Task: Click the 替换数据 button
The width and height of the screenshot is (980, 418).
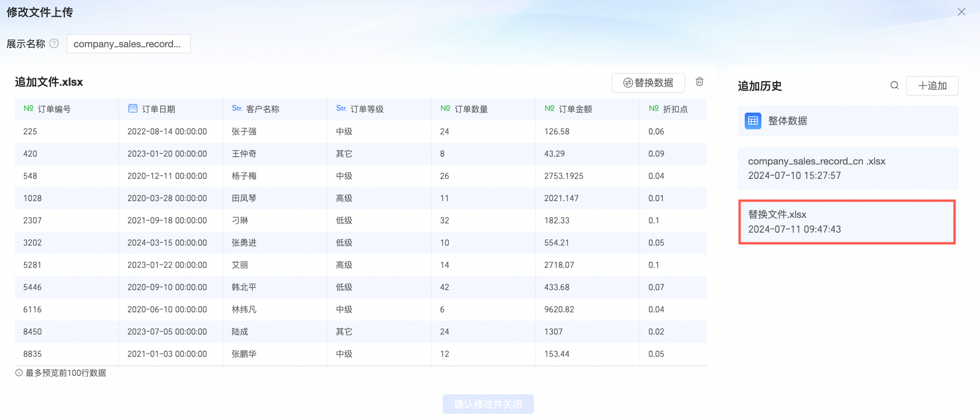Action: pyautogui.click(x=648, y=83)
